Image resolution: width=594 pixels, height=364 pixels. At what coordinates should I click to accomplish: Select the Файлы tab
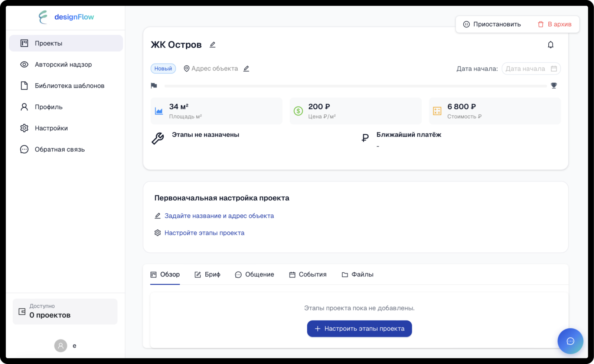358,275
